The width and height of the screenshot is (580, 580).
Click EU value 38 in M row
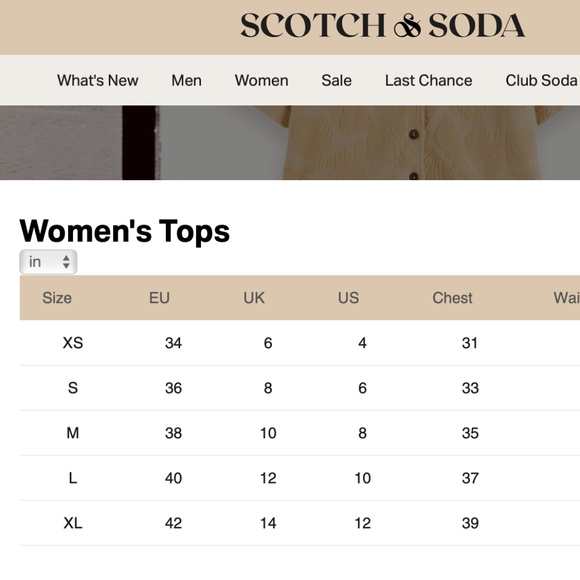click(x=173, y=433)
